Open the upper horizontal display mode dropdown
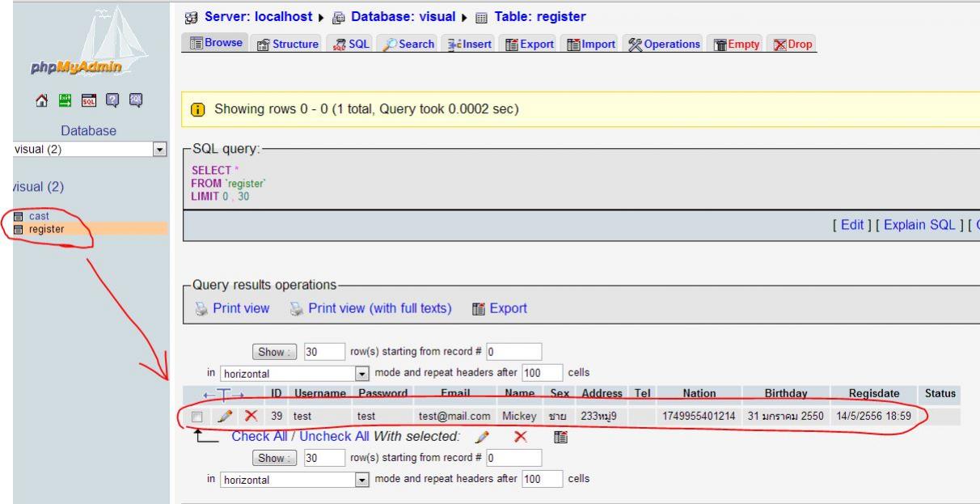 296,373
